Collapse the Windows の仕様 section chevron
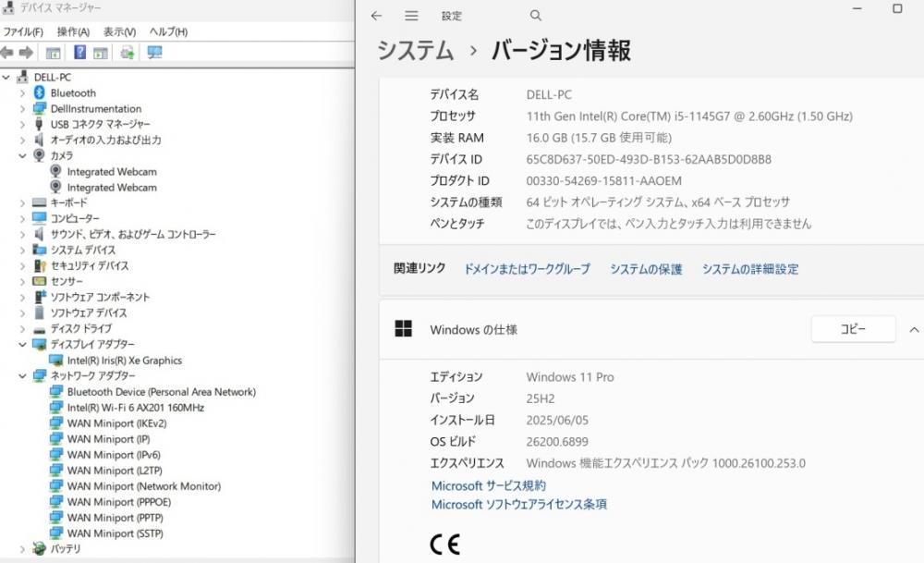The image size is (924, 563). click(x=914, y=329)
